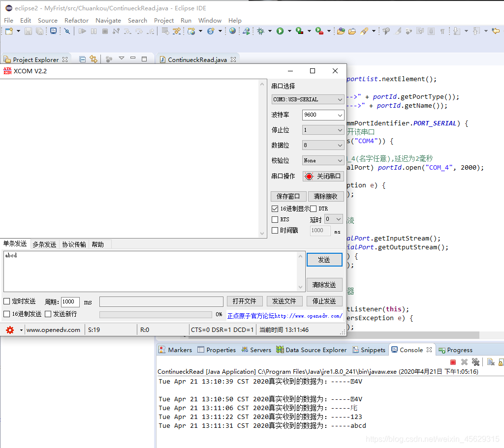Viewport: 504px width, 448px height.
Task: Click the Use Step Filters icon
Action: coord(177,31)
